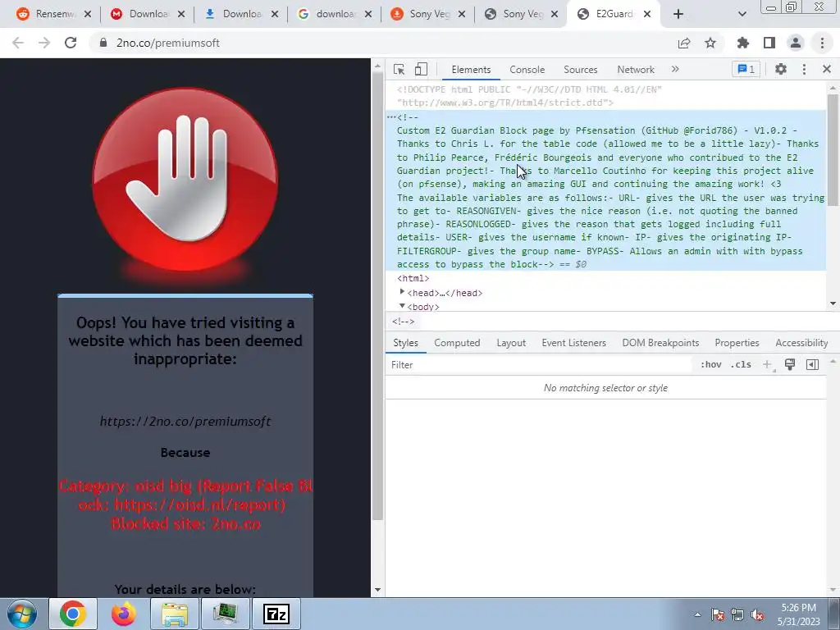Close the DevTools panel
The image size is (840, 630).
click(827, 69)
